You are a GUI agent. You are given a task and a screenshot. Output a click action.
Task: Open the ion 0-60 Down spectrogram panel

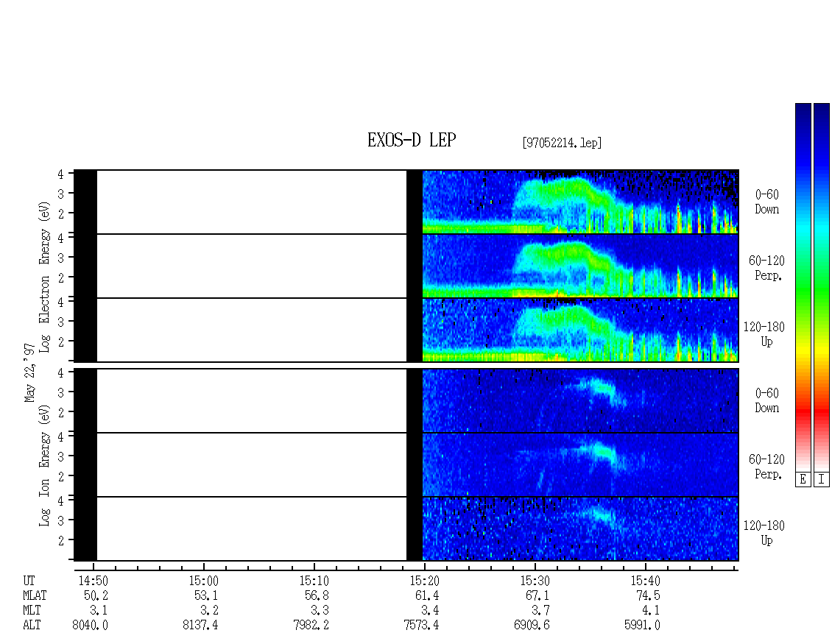pos(406,400)
